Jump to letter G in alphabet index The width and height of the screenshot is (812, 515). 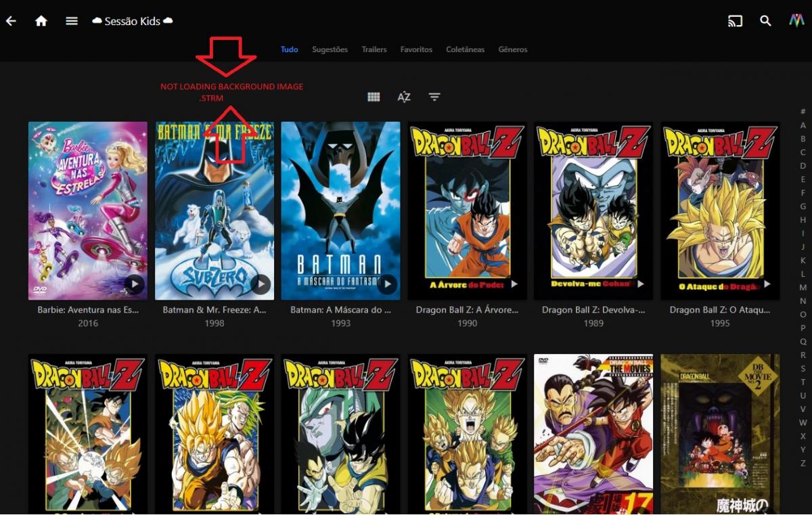[803, 206]
